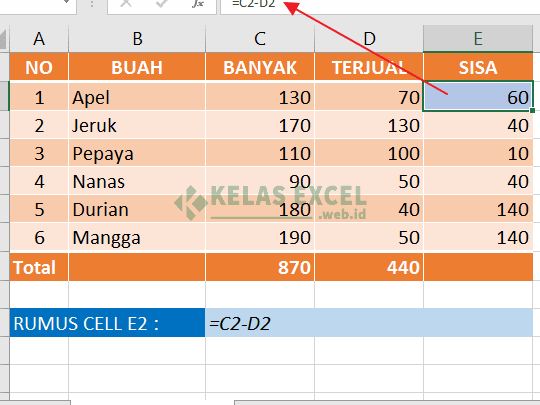Click Mangga's SISA value 140

(478, 237)
